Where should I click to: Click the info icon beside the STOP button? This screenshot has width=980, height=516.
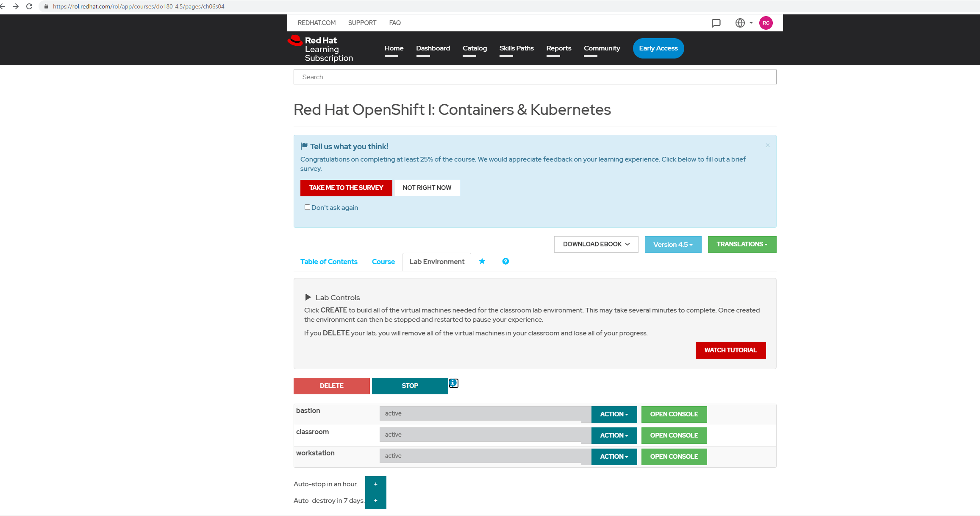(x=453, y=383)
